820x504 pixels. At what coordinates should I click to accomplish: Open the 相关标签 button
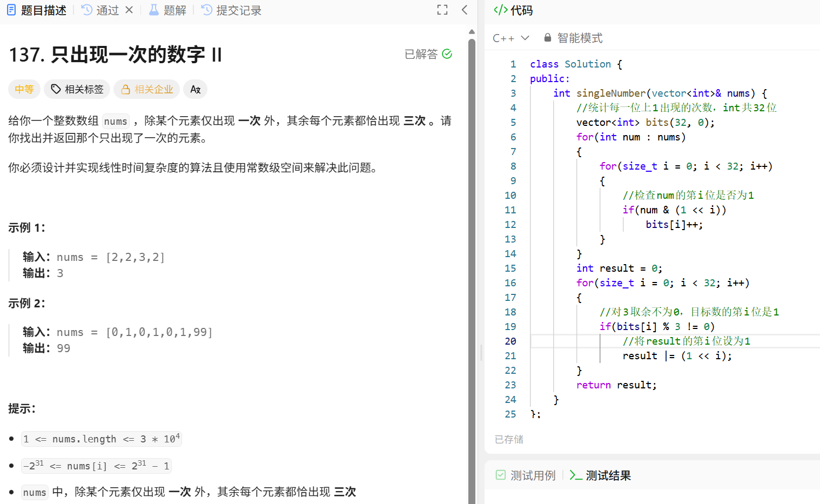click(77, 89)
